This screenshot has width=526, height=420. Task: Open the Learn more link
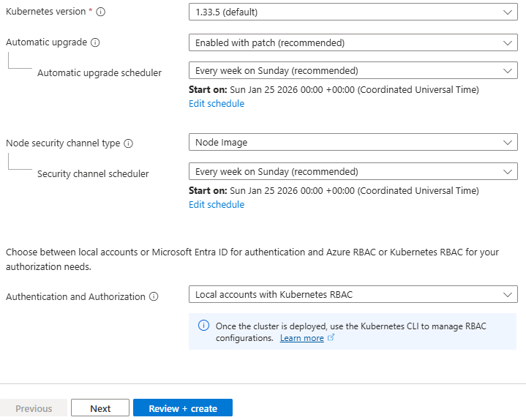pos(301,338)
